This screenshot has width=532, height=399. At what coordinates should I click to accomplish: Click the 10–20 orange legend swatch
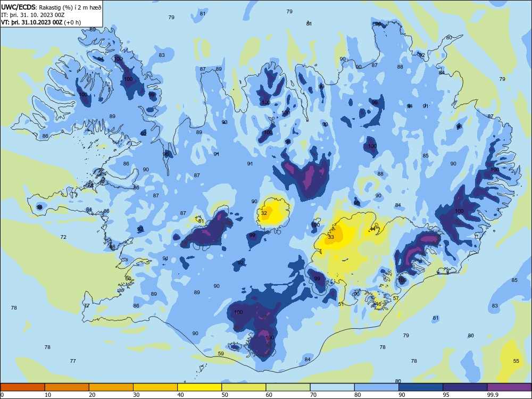(x=67, y=387)
